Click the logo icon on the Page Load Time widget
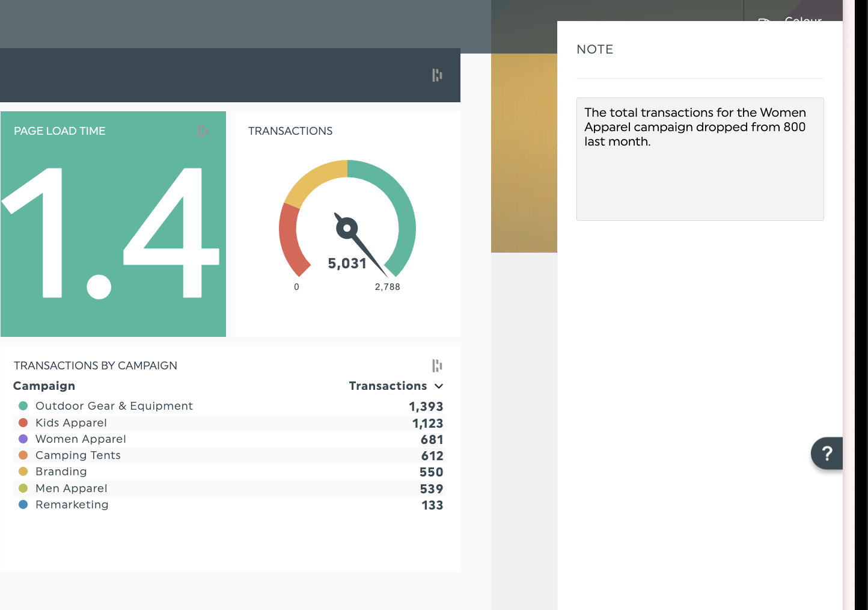Screen dimensions: 868x610 [203, 131]
